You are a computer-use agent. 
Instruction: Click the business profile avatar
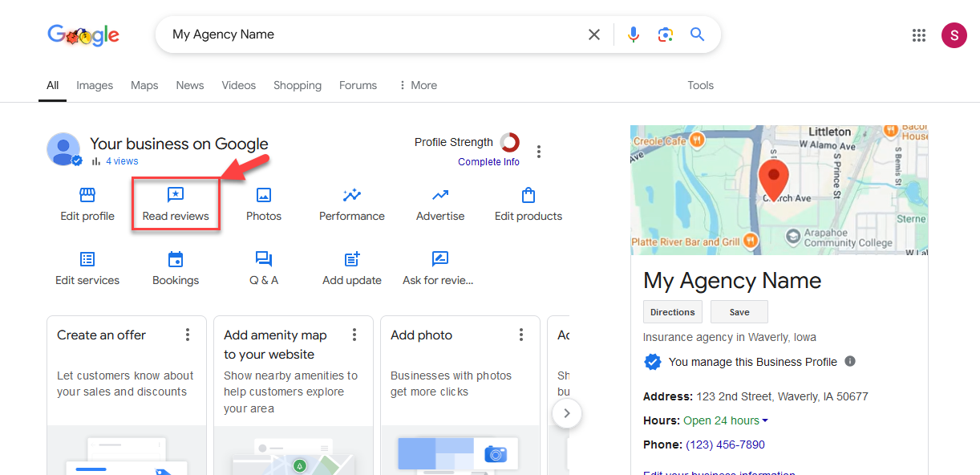point(64,149)
